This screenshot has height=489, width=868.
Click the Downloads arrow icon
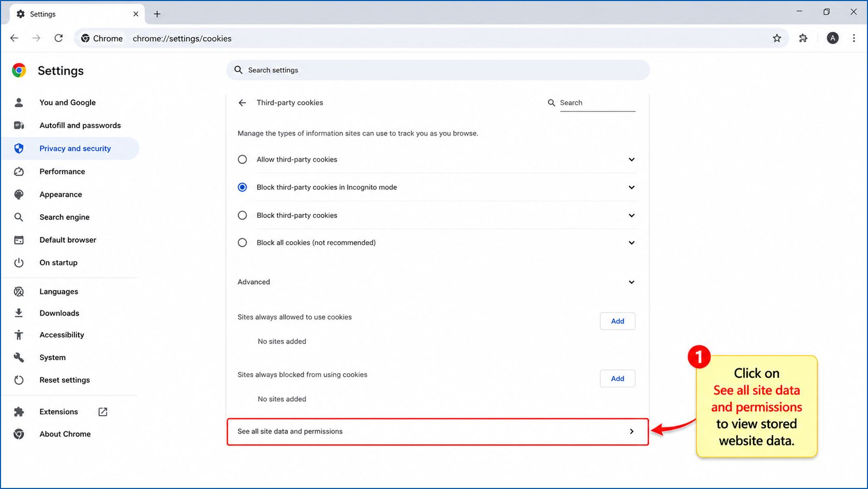(19, 313)
